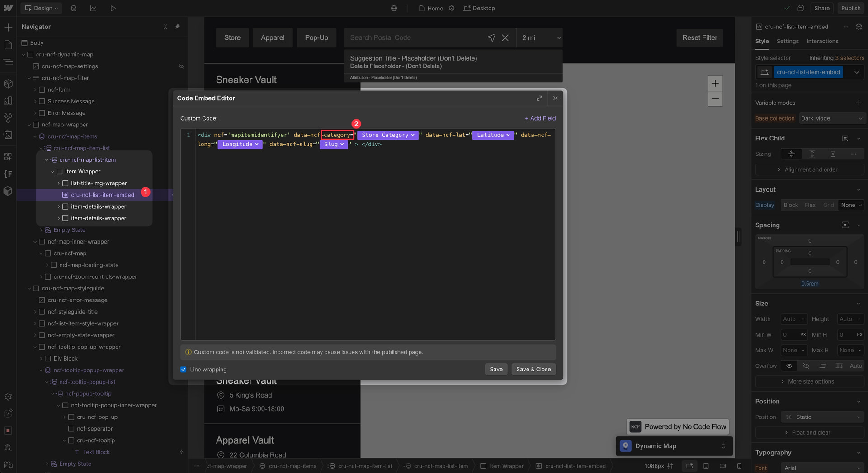Clear the postal code search with X
The height and width of the screenshot is (473, 868).
click(x=505, y=38)
